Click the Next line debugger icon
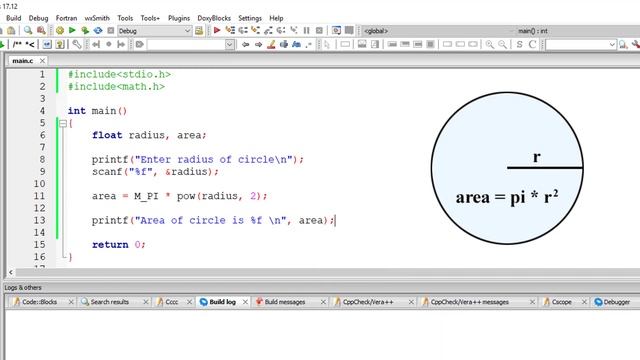Viewport: 640px width, 360px height. point(243,31)
